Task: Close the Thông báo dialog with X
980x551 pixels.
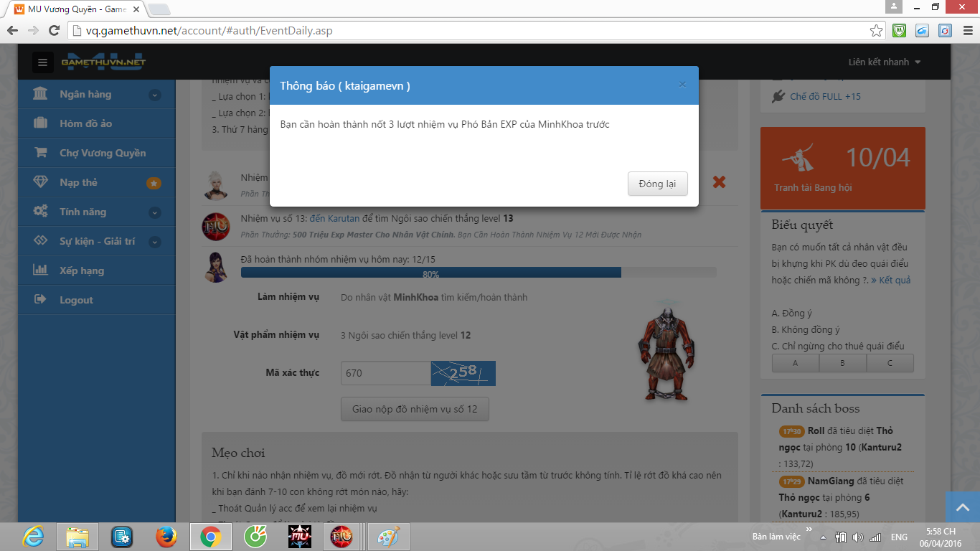Action: tap(682, 85)
